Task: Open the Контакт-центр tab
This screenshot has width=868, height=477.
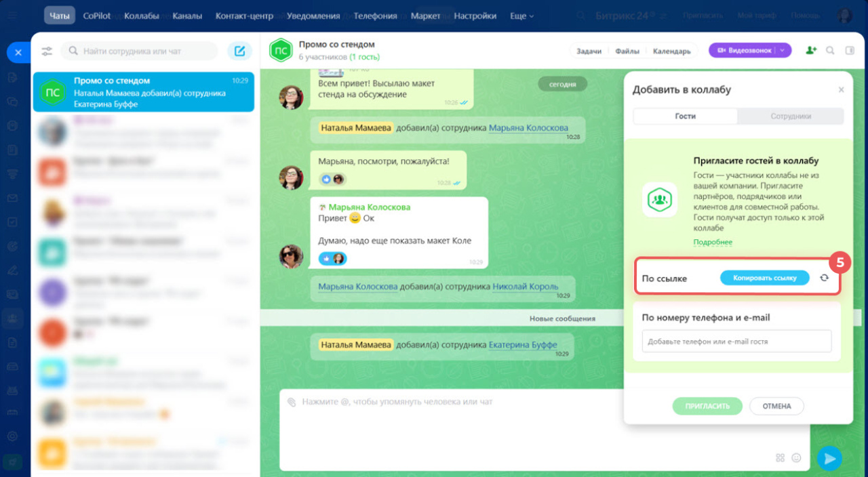Action: click(244, 16)
